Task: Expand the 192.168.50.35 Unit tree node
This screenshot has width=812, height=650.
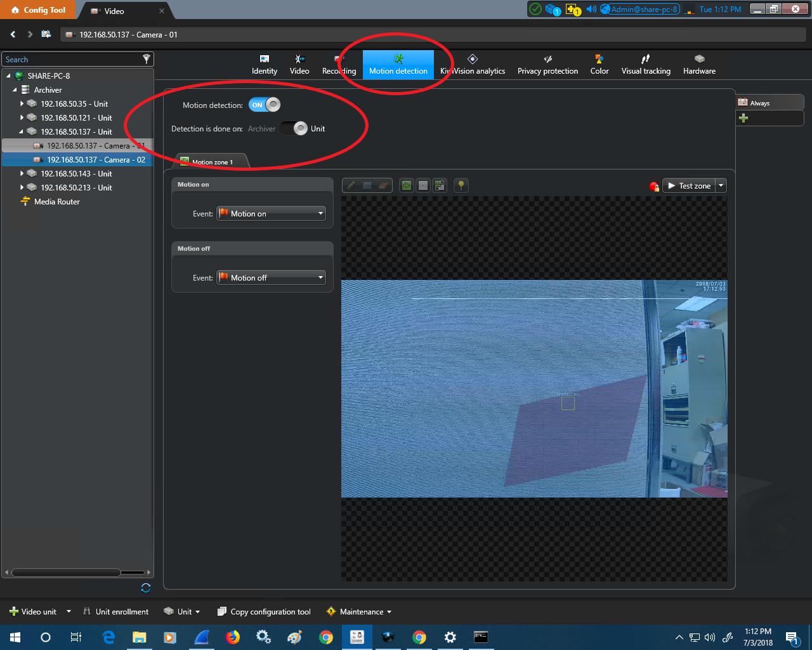Action: pos(22,104)
